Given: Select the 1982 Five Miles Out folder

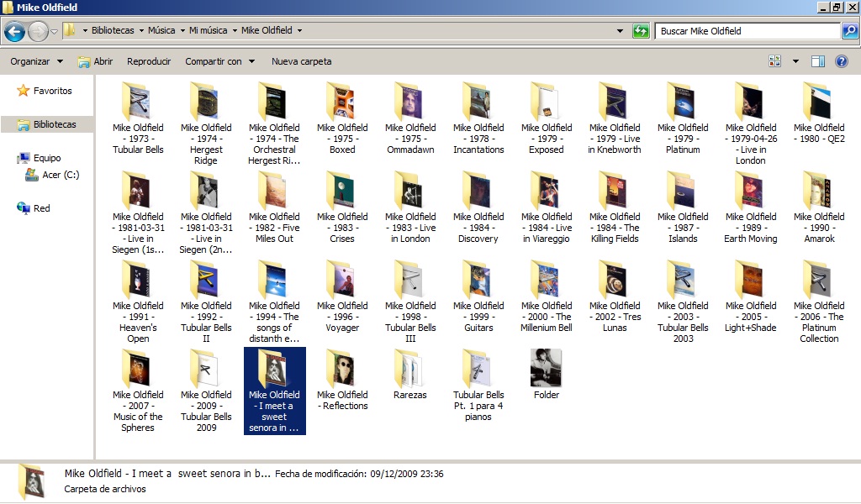Looking at the screenshot, I should 274,207.
